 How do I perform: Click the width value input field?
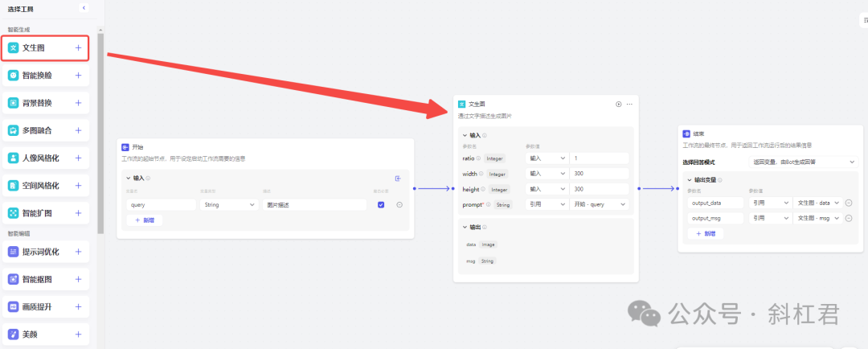pos(600,174)
